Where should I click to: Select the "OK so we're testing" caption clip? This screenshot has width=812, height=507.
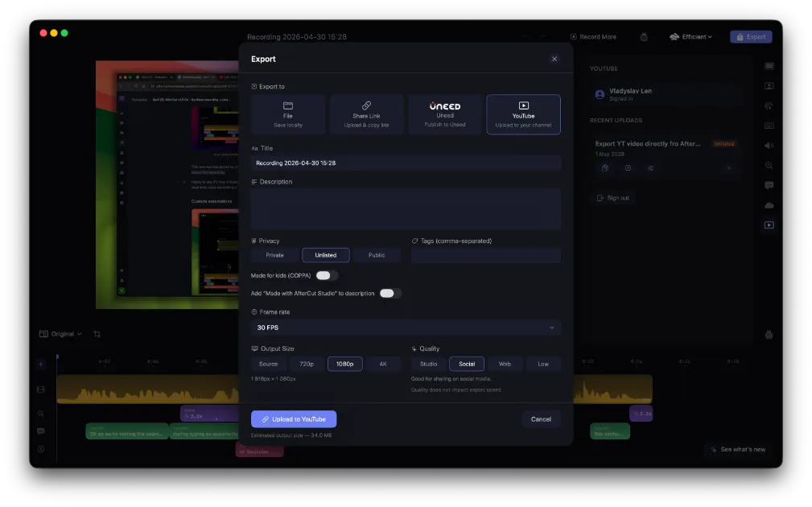(x=127, y=431)
